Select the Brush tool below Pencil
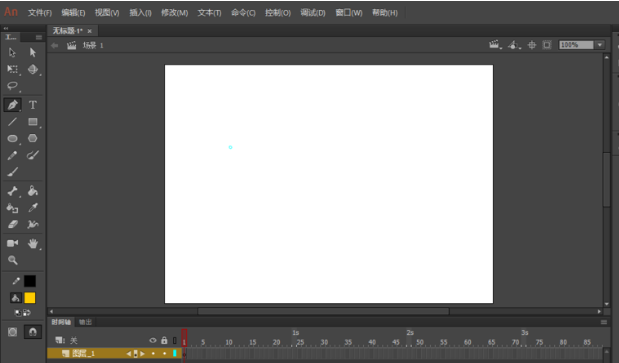Viewport: 619px width, 363px height. point(12,172)
